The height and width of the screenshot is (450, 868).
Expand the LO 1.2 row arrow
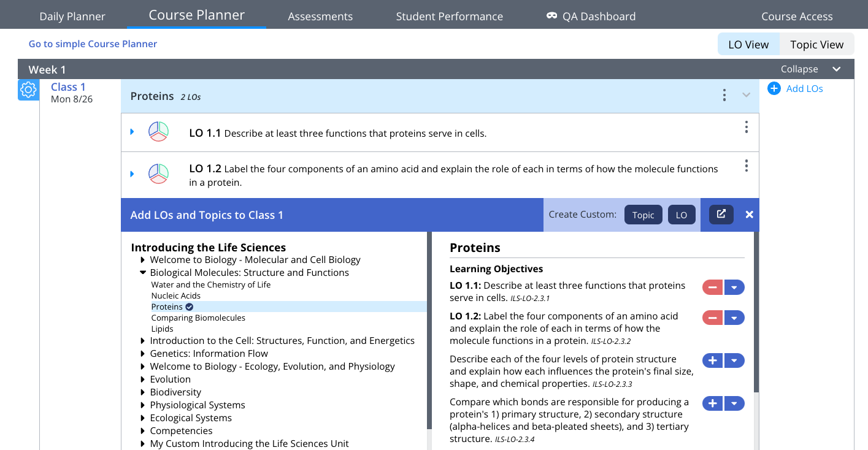132,174
